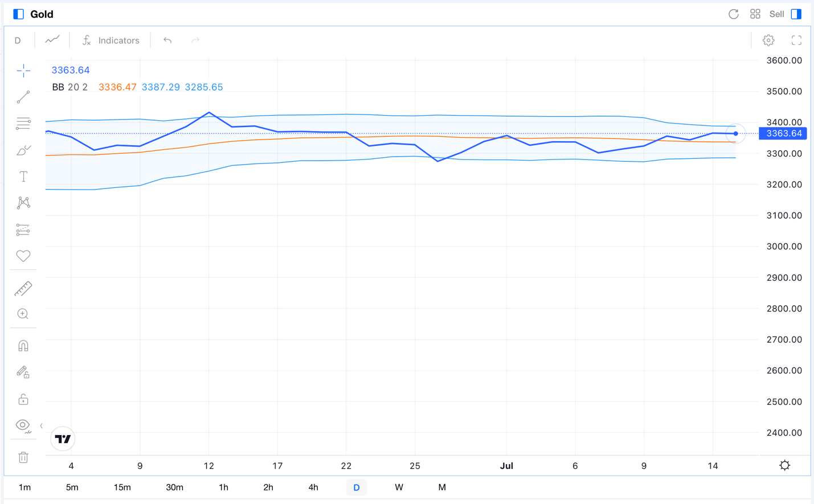The height and width of the screenshot is (504, 814).
Task: Switch to the W weekly timeframe
Action: (399, 487)
